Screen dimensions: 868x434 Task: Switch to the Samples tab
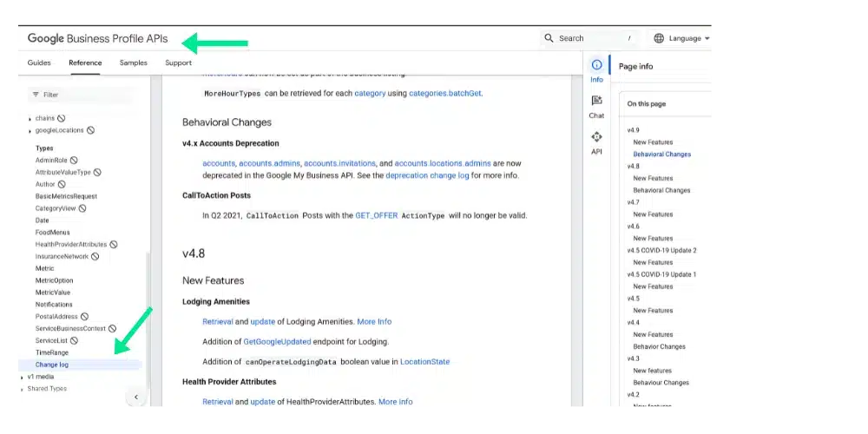(x=134, y=62)
